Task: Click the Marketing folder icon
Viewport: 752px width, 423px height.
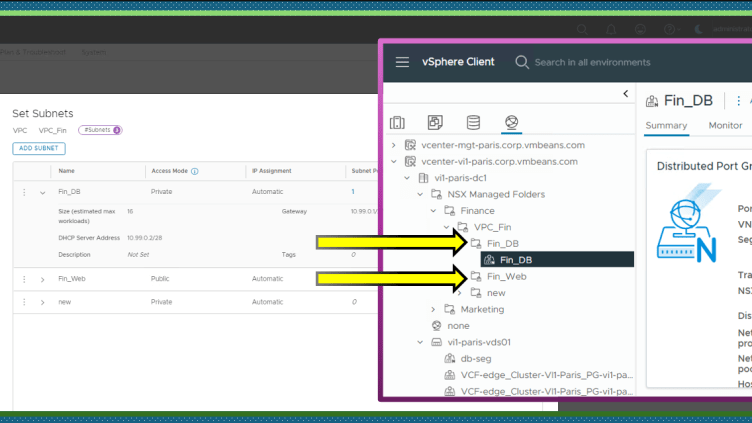Action: coord(449,309)
